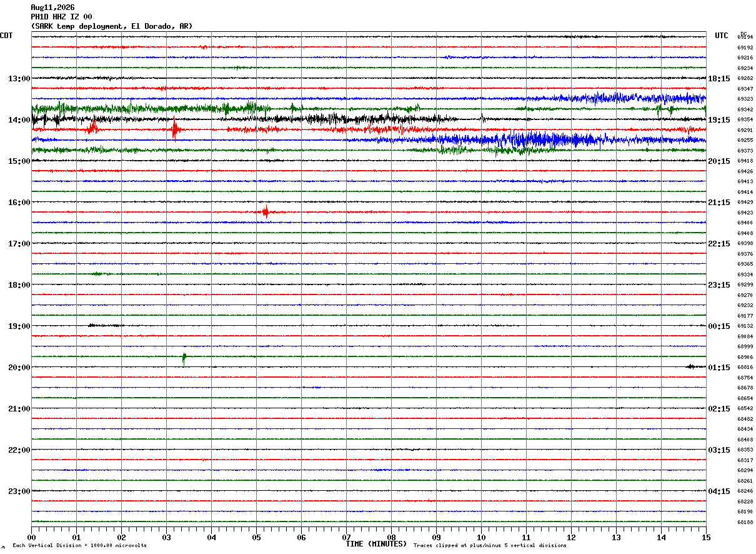
Task: Click the 14:00 CDT time label
Action: (19, 120)
